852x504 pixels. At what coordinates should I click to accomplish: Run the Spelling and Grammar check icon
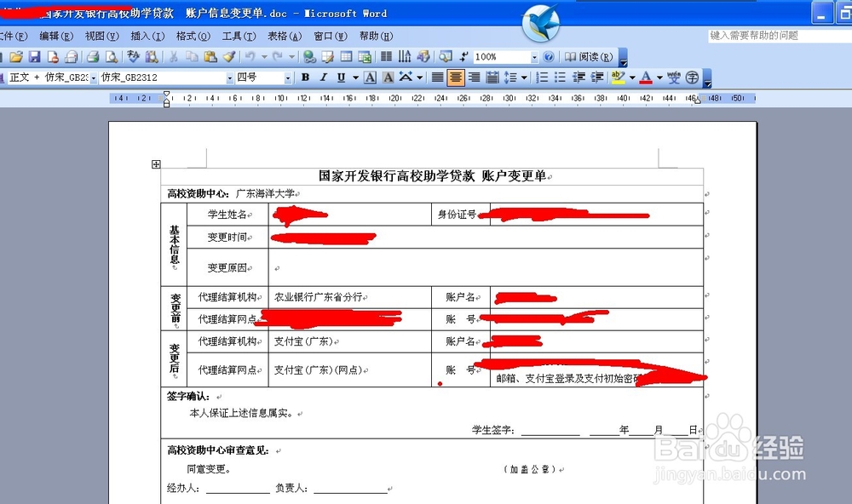coord(133,56)
